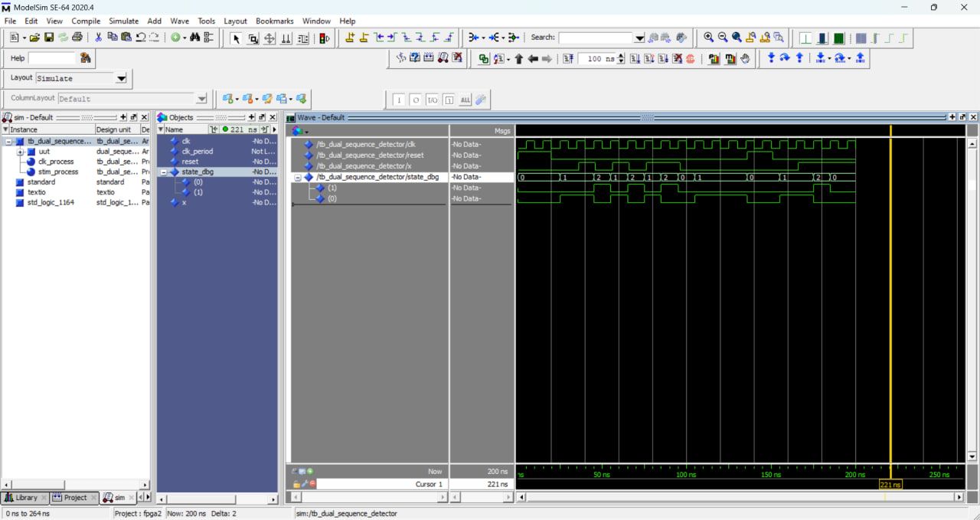Click the Find Previous Falling Edge icon

[x=407, y=38]
